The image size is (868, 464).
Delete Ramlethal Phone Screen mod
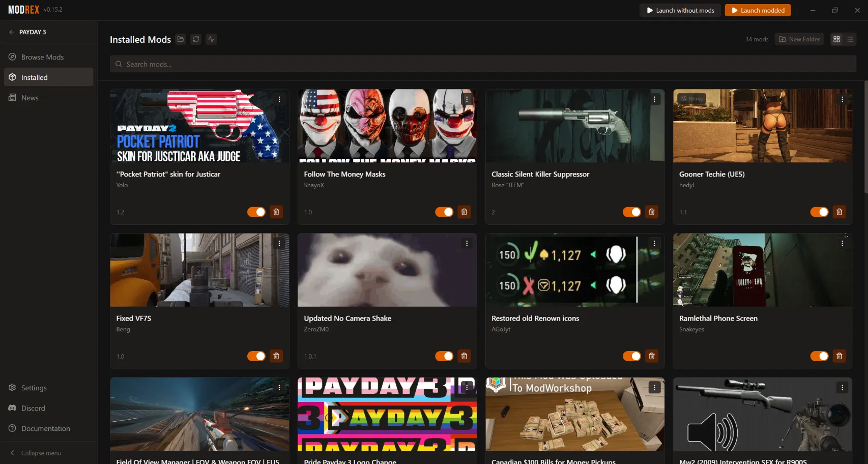[x=840, y=356]
